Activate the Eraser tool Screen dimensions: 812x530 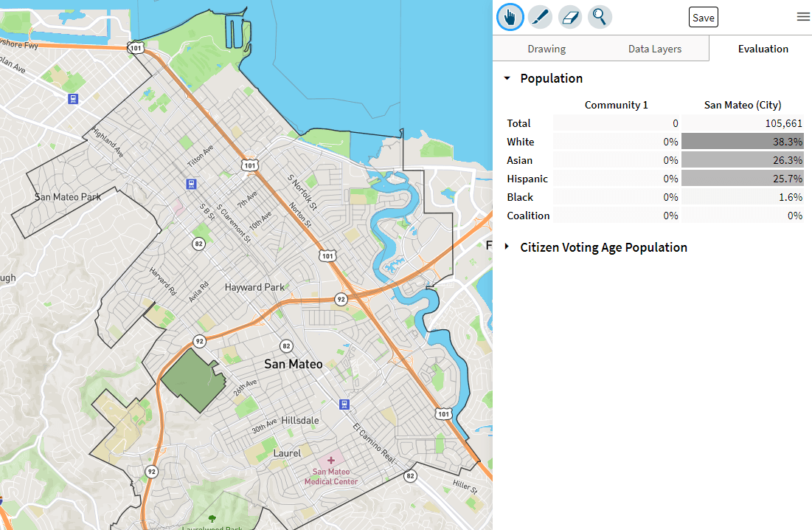569,16
